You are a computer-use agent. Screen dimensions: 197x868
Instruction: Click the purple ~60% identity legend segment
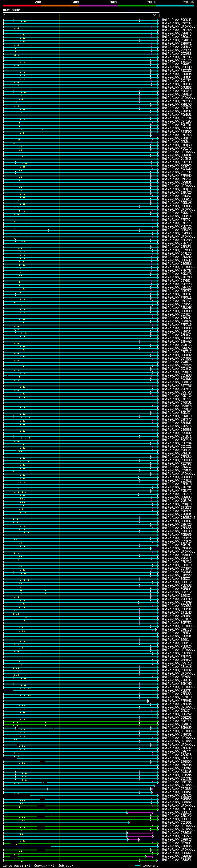[x=98, y=6]
